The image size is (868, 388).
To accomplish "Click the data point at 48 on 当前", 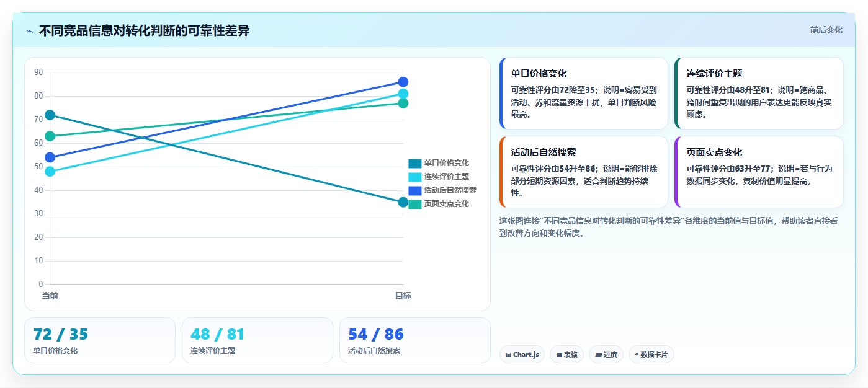I will click(x=50, y=172).
